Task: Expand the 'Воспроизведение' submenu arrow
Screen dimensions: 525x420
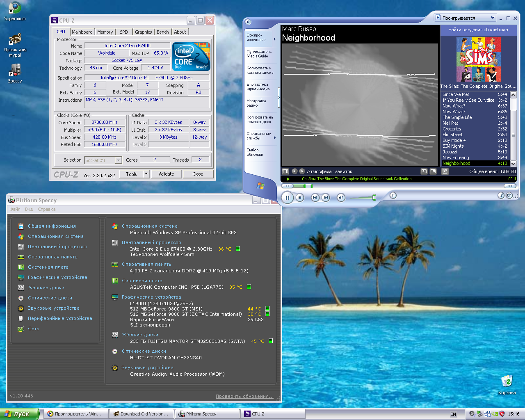Action: 275,39
